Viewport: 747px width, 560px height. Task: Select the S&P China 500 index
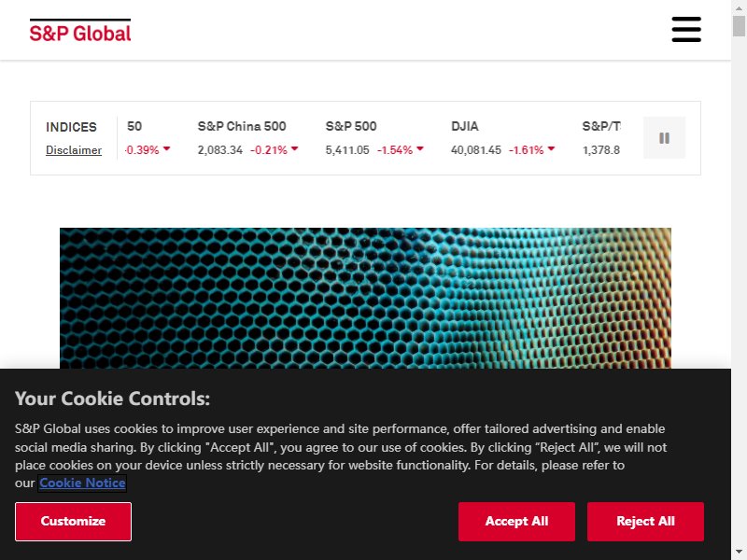242,126
